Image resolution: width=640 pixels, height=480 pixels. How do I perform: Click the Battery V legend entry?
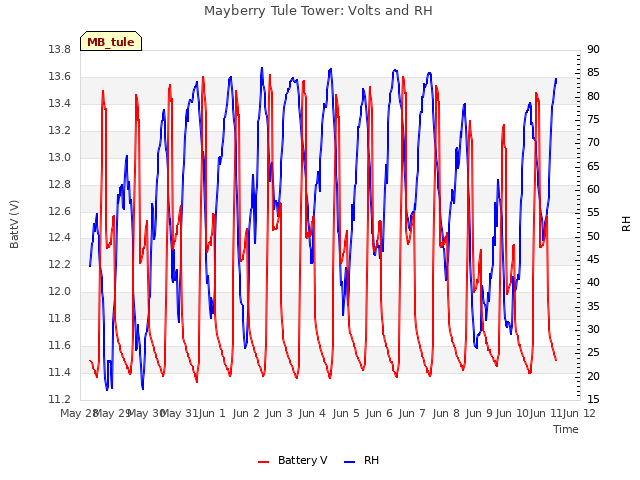pyautogui.click(x=293, y=460)
